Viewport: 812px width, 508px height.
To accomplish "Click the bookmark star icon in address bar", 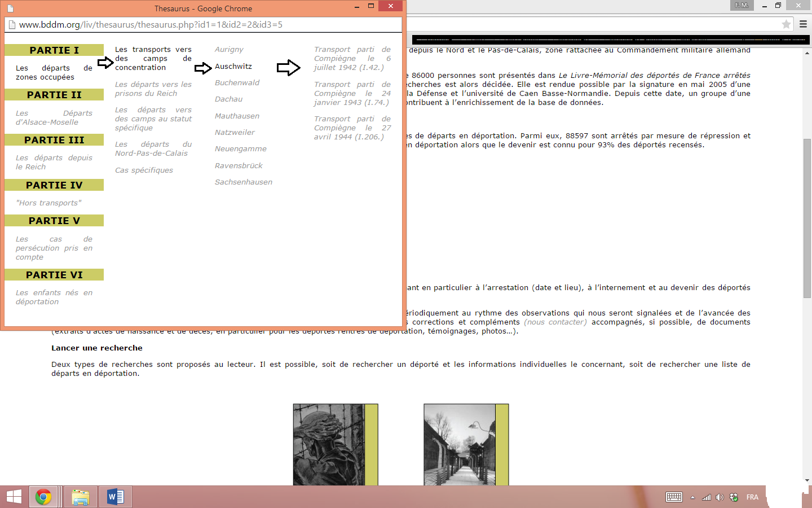I will [x=786, y=24].
